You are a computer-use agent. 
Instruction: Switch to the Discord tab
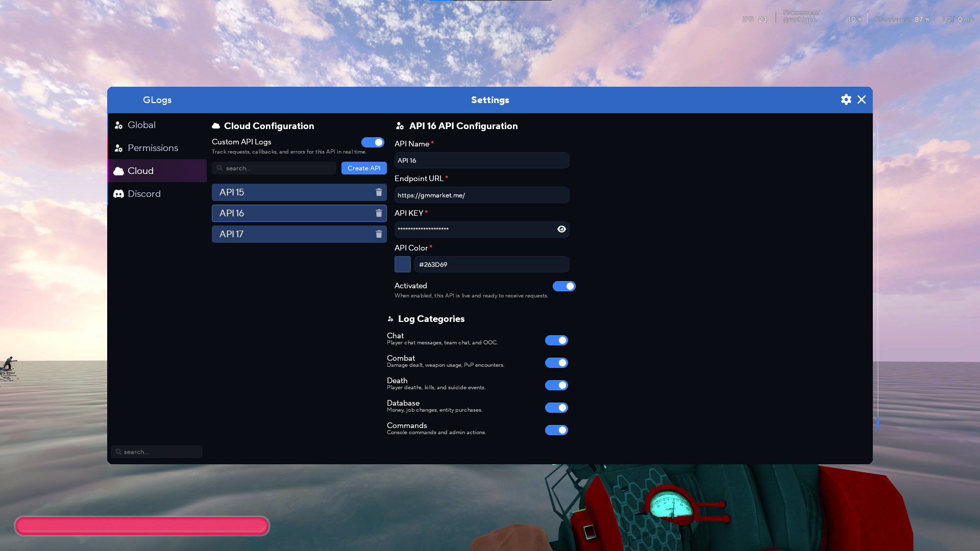point(157,194)
